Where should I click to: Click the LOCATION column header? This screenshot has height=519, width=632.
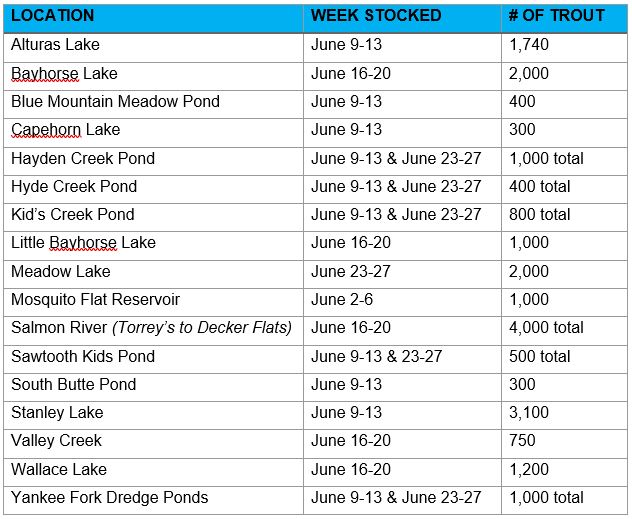point(52,16)
